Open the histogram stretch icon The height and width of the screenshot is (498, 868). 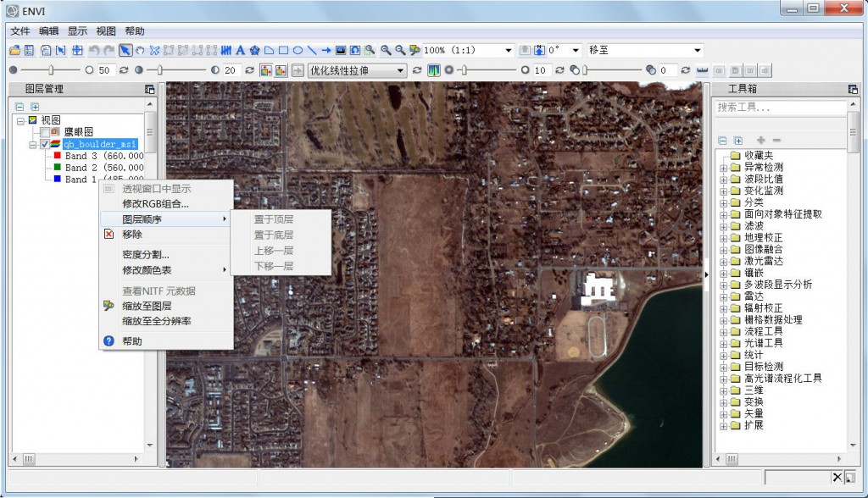(x=434, y=70)
